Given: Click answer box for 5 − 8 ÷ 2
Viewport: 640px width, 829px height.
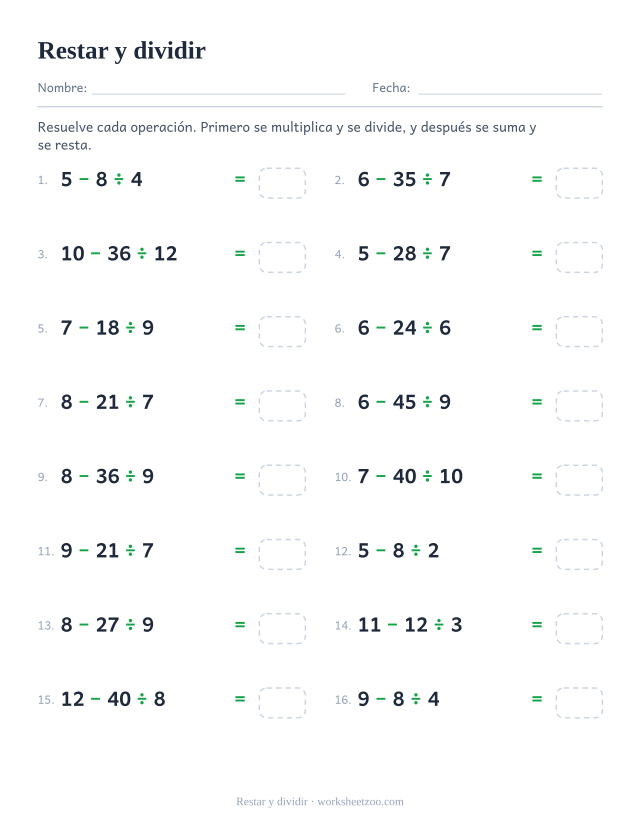Looking at the screenshot, I should coord(579,554).
